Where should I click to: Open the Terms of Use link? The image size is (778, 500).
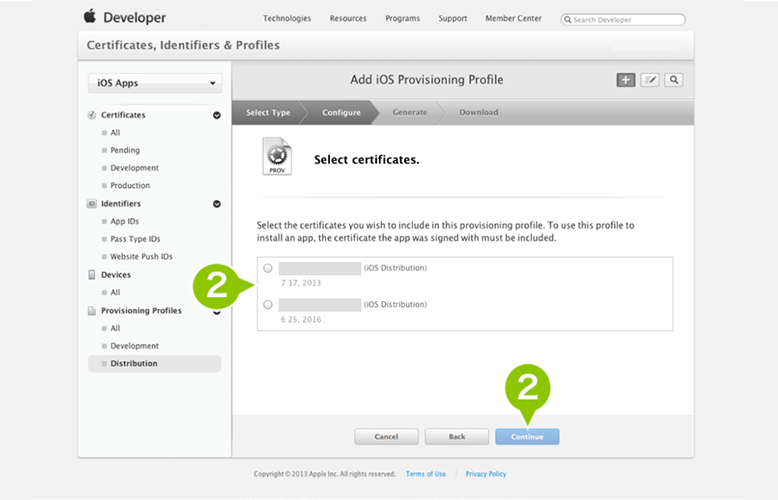tap(426, 474)
